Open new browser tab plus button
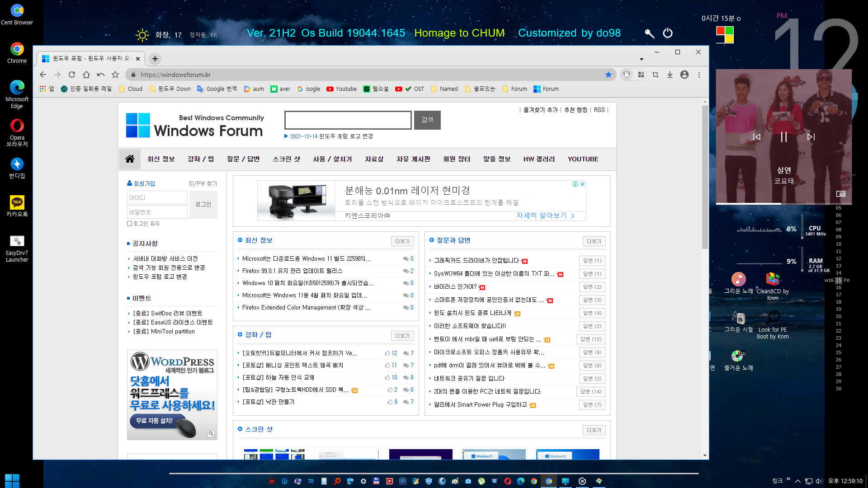Viewport: 868px width, 488px height. point(155,59)
